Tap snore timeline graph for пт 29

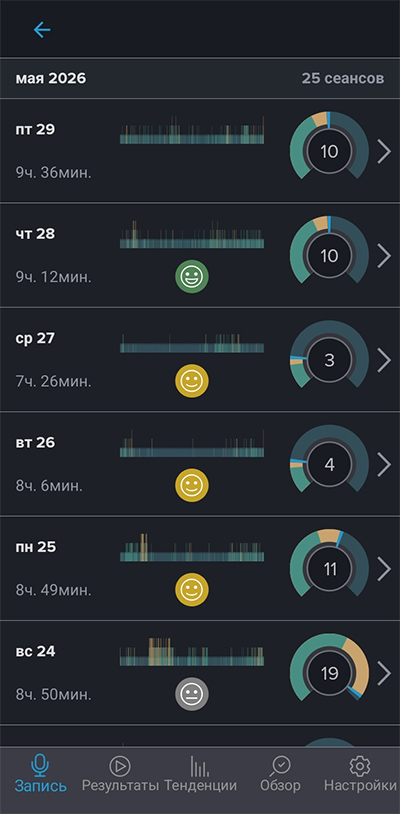point(192,130)
